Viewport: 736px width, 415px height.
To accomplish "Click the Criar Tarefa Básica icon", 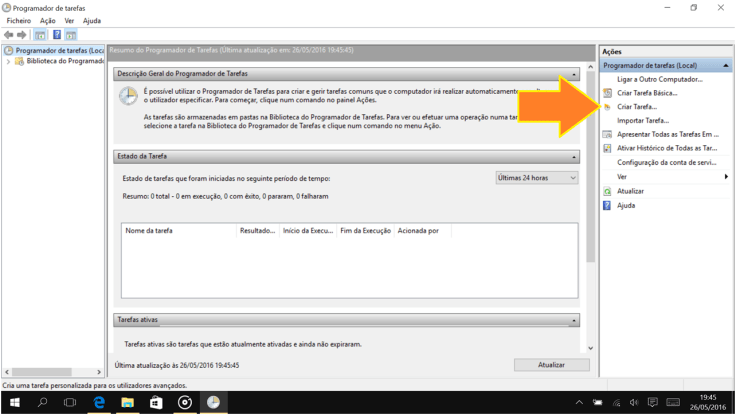I will 607,93.
